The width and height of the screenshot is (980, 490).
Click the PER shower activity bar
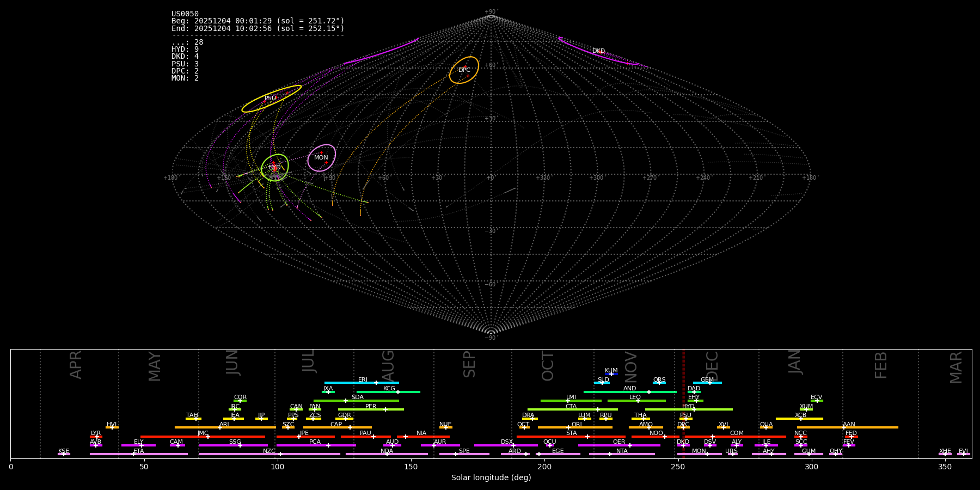pyautogui.click(x=371, y=409)
